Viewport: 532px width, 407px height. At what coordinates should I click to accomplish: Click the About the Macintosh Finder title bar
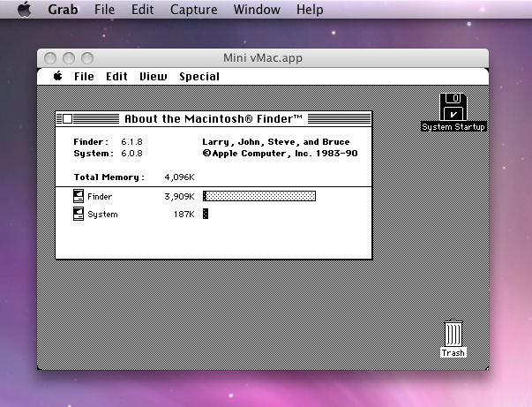point(214,118)
